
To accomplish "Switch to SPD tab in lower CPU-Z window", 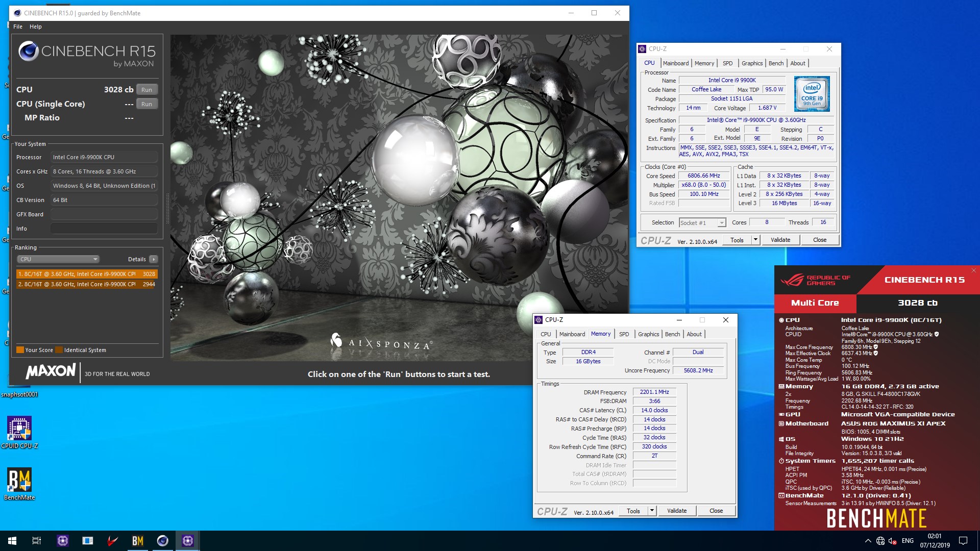I will coord(624,334).
